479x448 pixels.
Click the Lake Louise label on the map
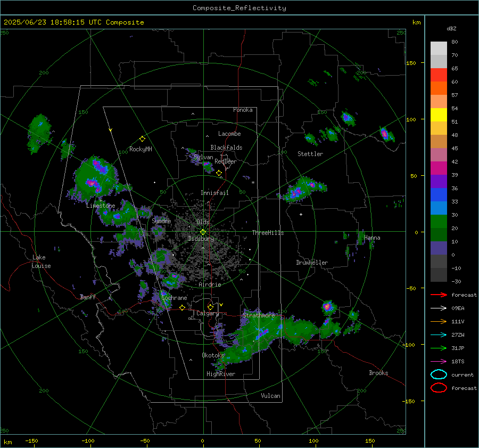pos(41,262)
